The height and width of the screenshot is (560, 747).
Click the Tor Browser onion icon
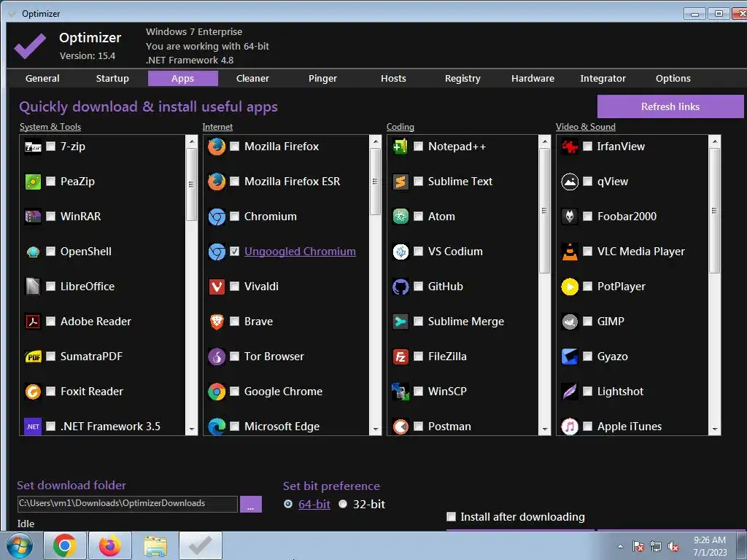217,357
